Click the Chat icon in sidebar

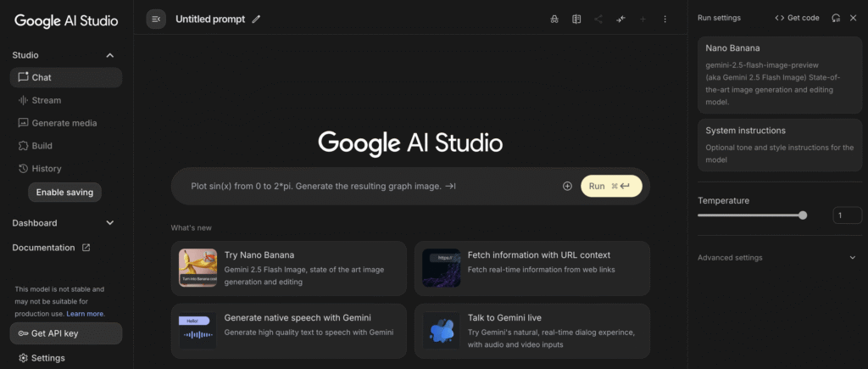tap(23, 77)
